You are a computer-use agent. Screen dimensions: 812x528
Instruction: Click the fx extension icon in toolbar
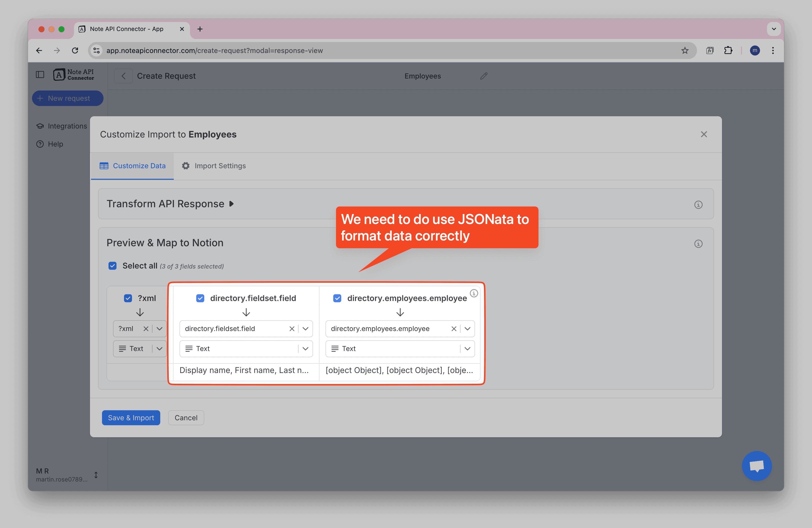[710, 50]
